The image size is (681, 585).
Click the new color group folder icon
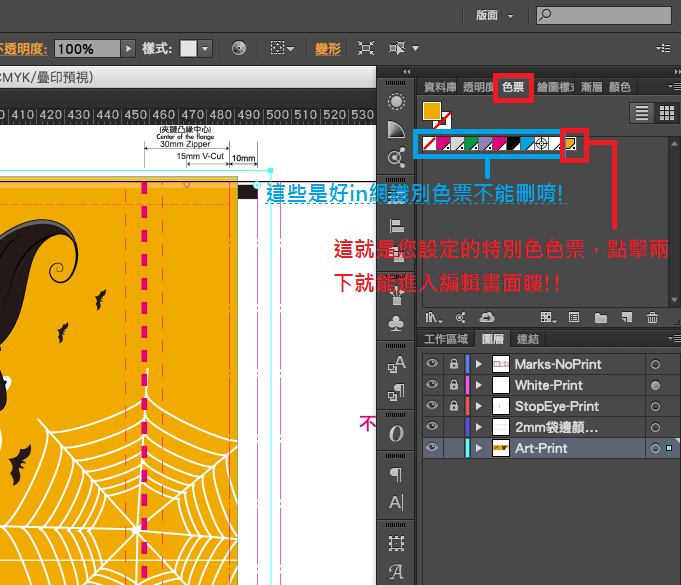point(600,318)
